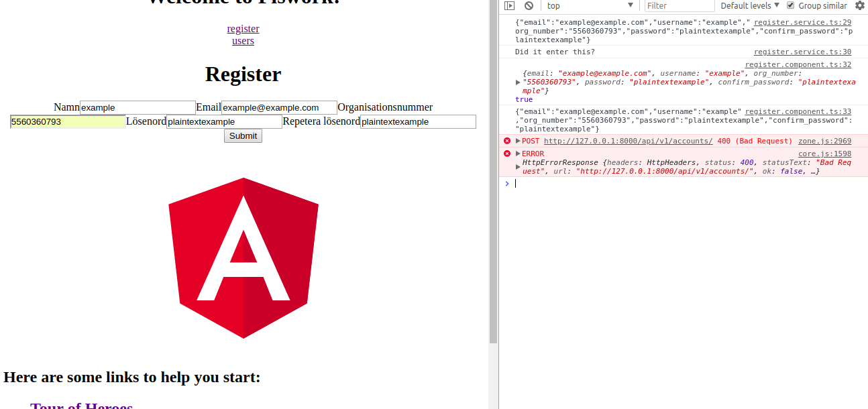Click the Organisationsnummer field with 5560360793
Screen dimensions: 868x409
tap(68, 122)
